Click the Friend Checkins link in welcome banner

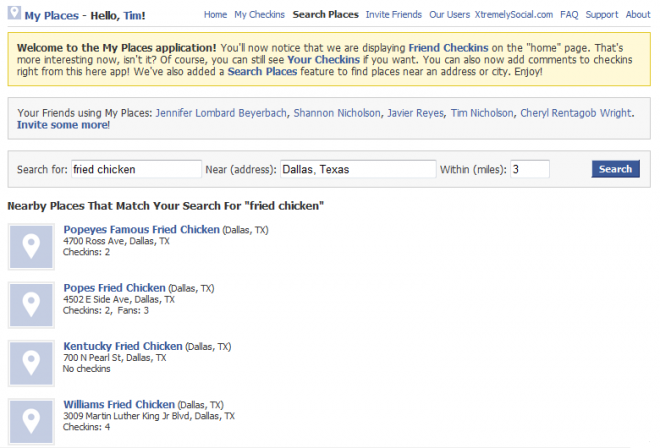point(448,48)
